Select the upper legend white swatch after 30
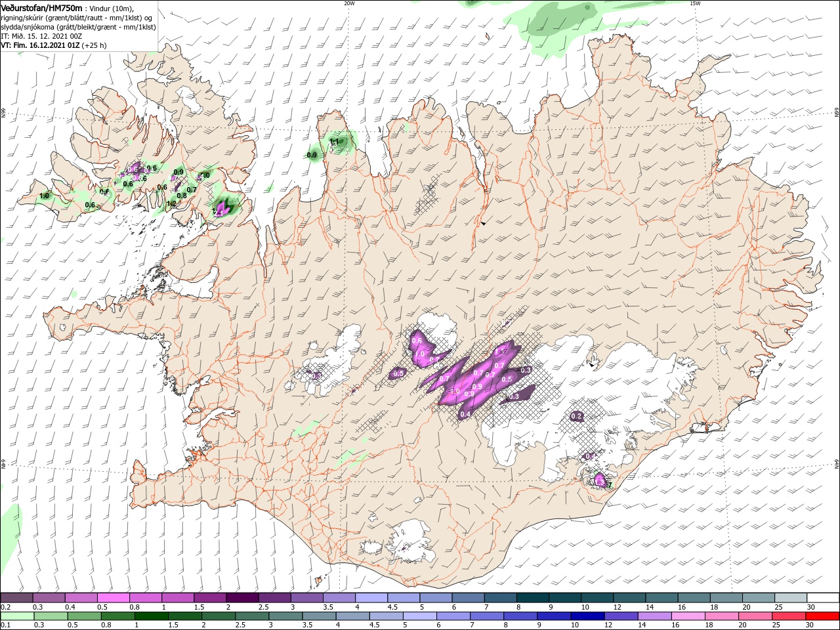Image resolution: width=840 pixels, height=630 pixels. click(x=822, y=598)
